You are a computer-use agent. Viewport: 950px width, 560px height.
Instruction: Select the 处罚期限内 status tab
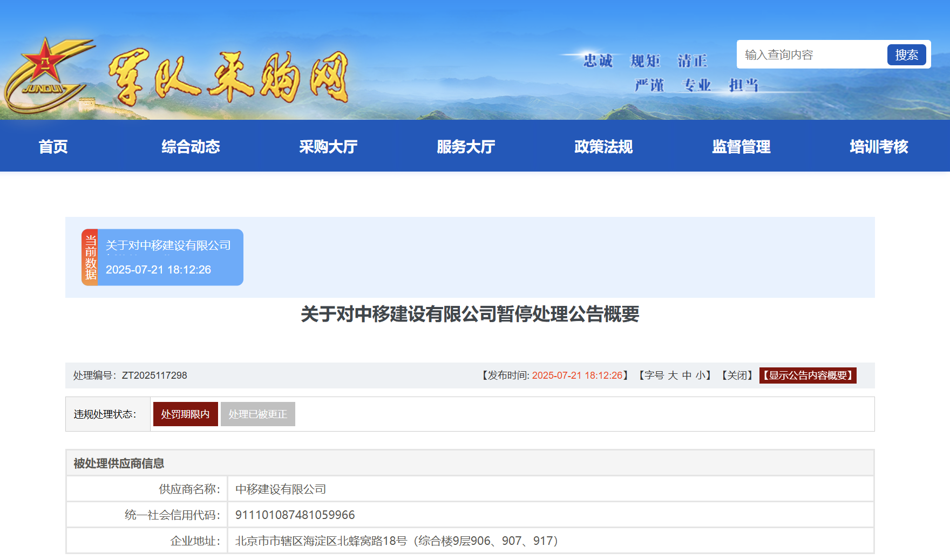(x=185, y=414)
